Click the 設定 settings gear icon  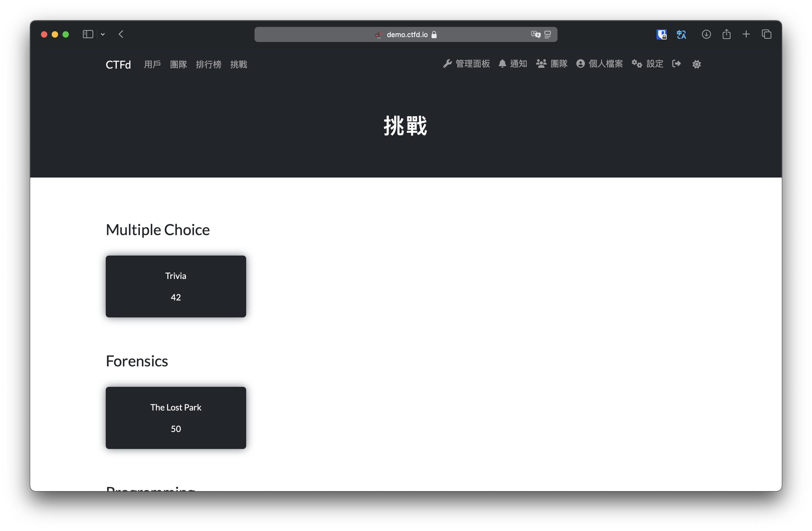(x=637, y=64)
